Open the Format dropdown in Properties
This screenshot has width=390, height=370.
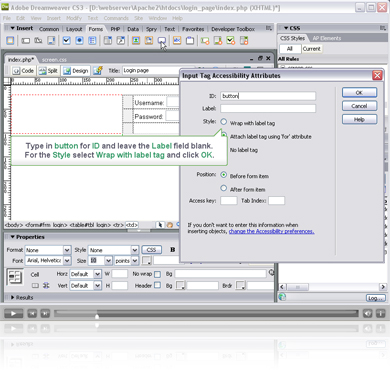[x=67, y=250]
